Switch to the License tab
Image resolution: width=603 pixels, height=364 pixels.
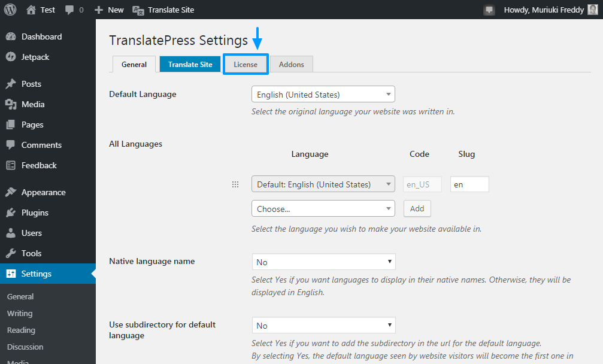[x=246, y=64]
